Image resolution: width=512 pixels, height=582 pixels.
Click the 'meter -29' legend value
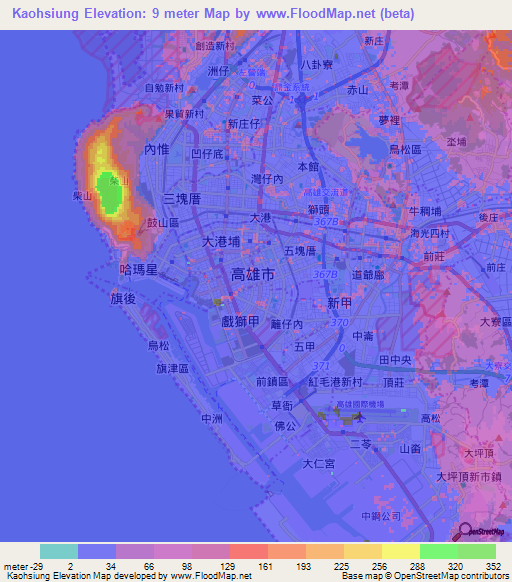pos(23,567)
